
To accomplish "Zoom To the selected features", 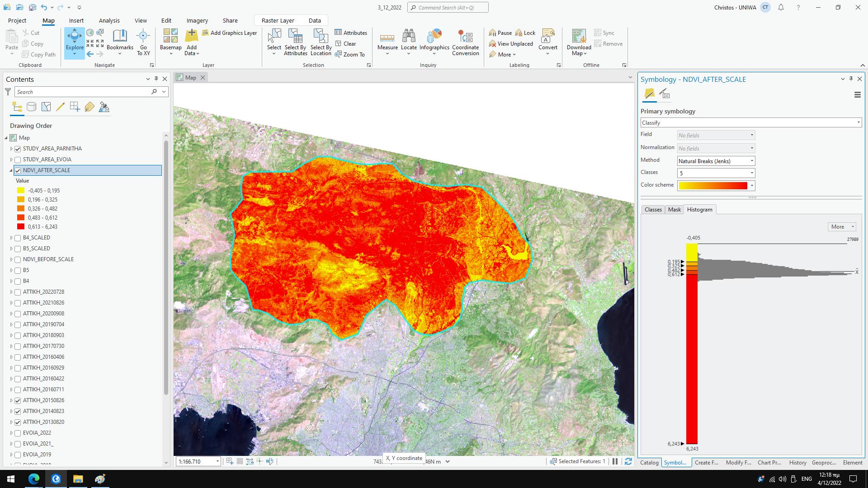I will point(349,54).
